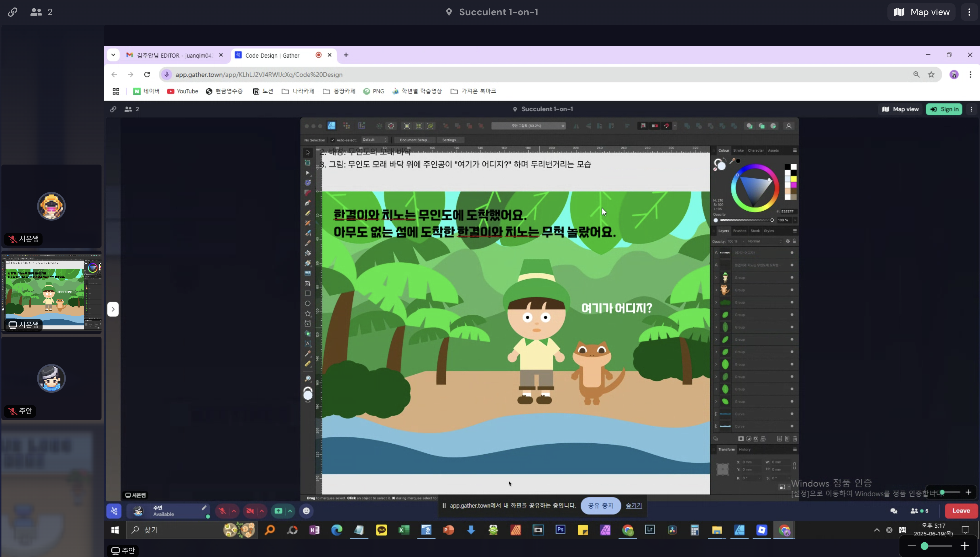Click the red Leave button
This screenshot has height=557, width=980.
coord(961,511)
